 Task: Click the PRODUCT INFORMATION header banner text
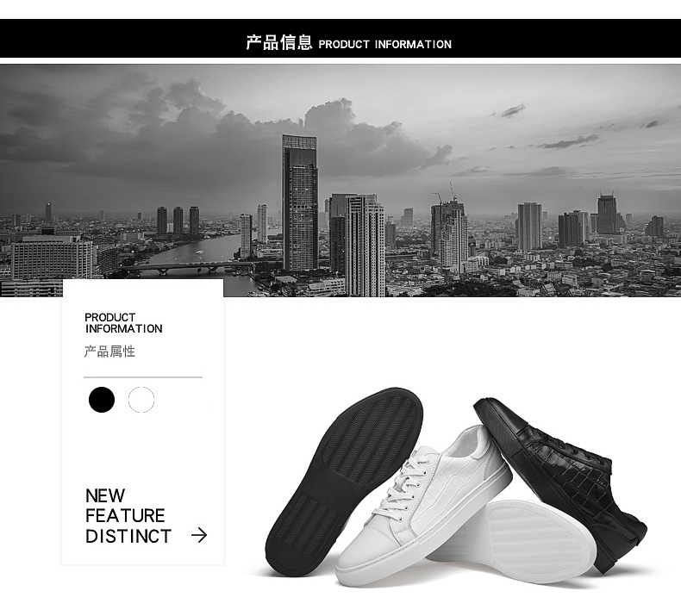coord(384,44)
